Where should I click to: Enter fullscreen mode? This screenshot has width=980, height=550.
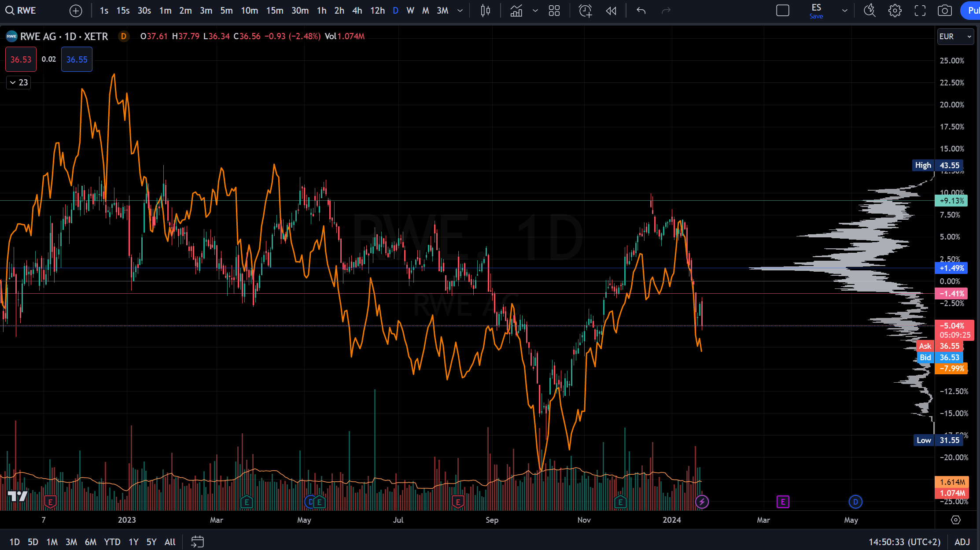[x=920, y=11]
